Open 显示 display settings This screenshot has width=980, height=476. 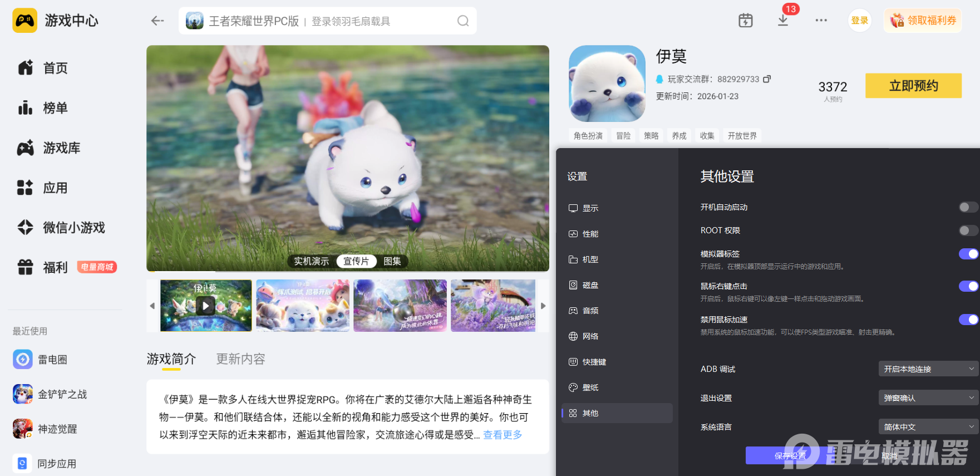point(617,208)
